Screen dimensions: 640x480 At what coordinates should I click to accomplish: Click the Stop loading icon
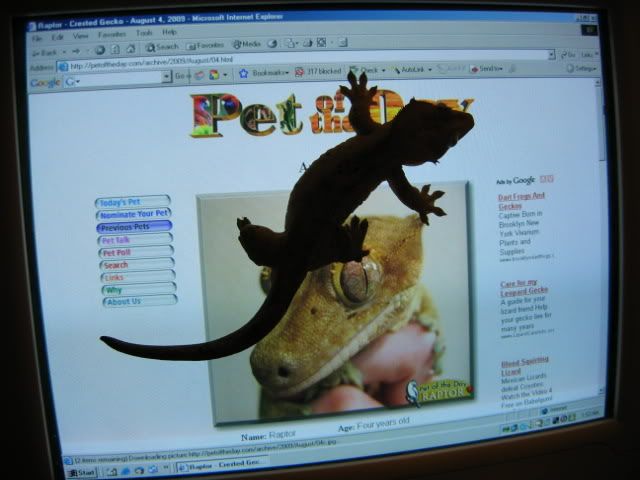click(100, 50)
